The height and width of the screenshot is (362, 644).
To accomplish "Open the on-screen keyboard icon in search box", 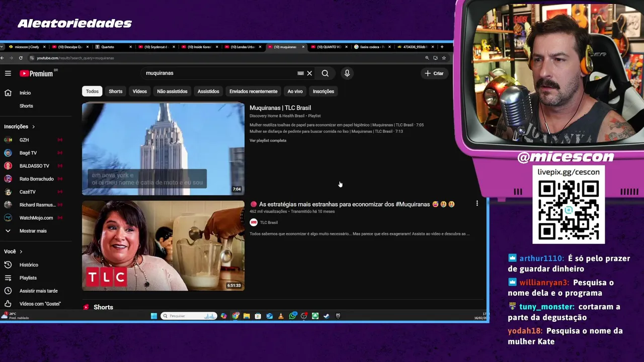I will [300, 73].
